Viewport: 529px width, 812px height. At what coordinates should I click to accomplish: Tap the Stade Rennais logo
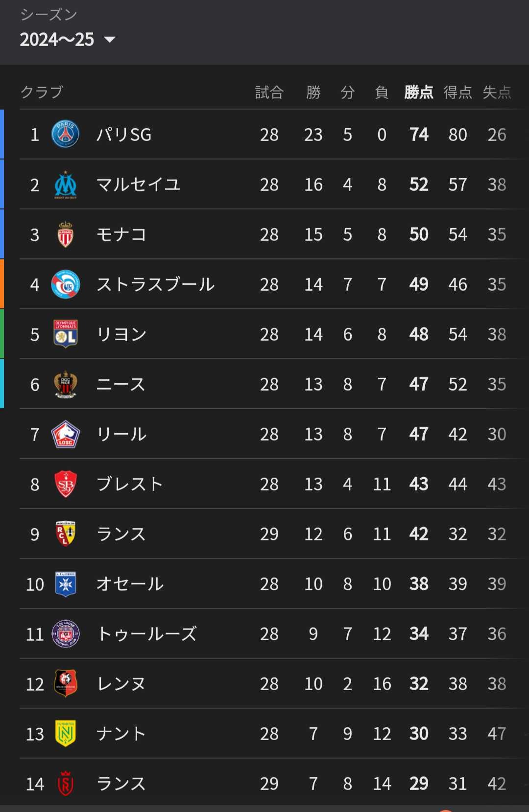(66, 684)
